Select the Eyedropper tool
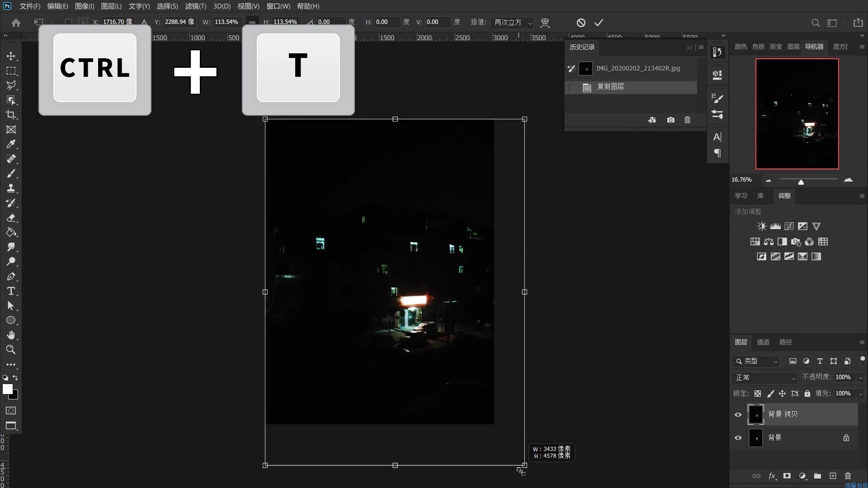This screenshot has height=488, width=868. coord(11,144)
